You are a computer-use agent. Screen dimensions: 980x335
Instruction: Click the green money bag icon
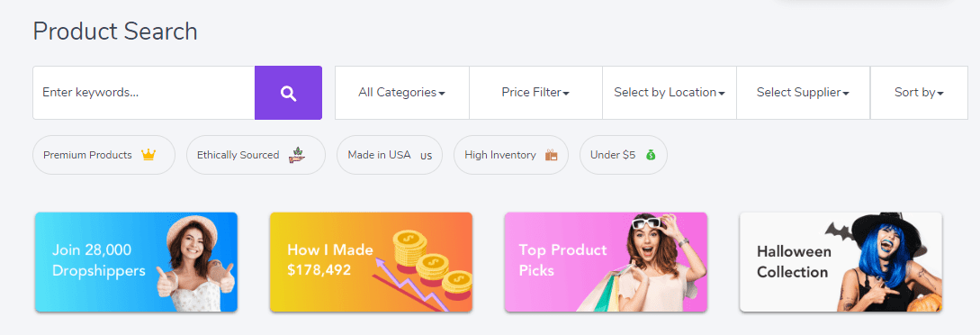651,155
